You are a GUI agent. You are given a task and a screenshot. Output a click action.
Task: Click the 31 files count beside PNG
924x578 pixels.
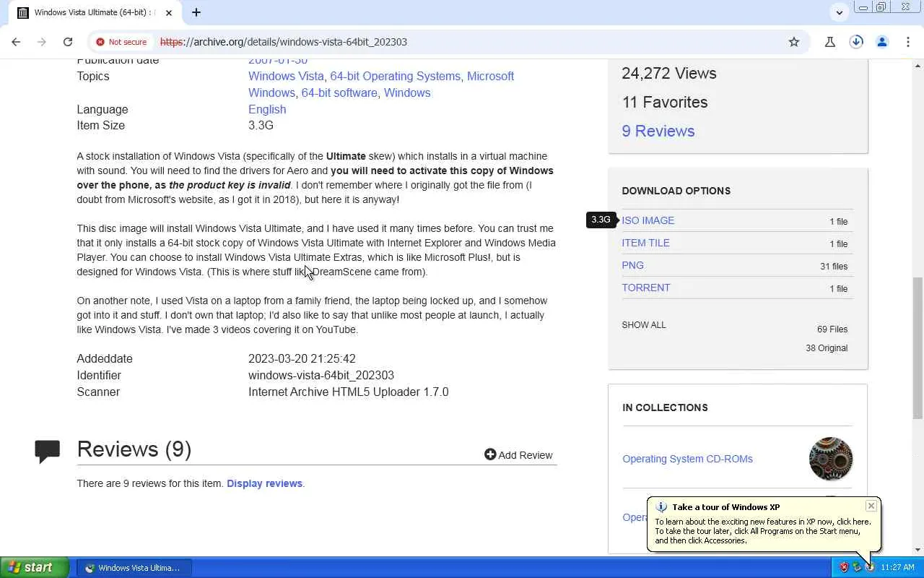coord(834,267)
